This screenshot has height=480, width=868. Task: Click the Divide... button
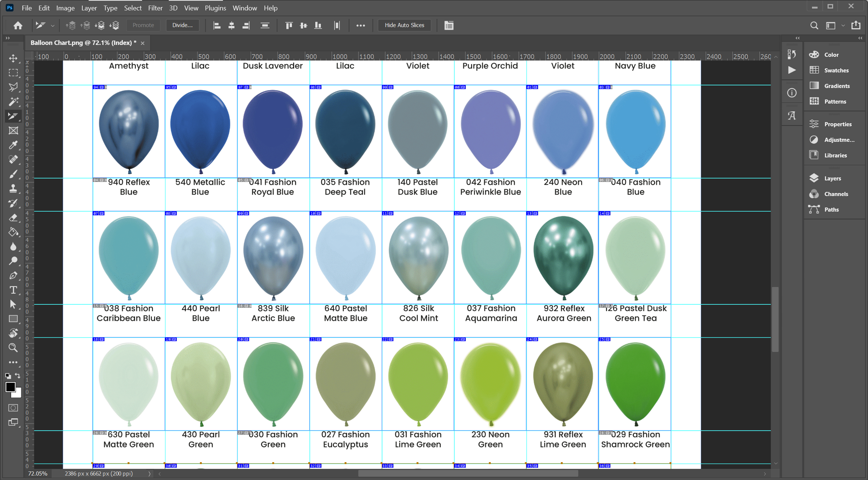(x=182, y=25)
